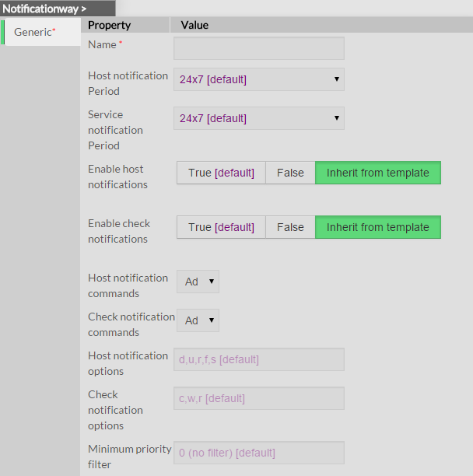Select Inherit from template for check notifications

point(377,227)
